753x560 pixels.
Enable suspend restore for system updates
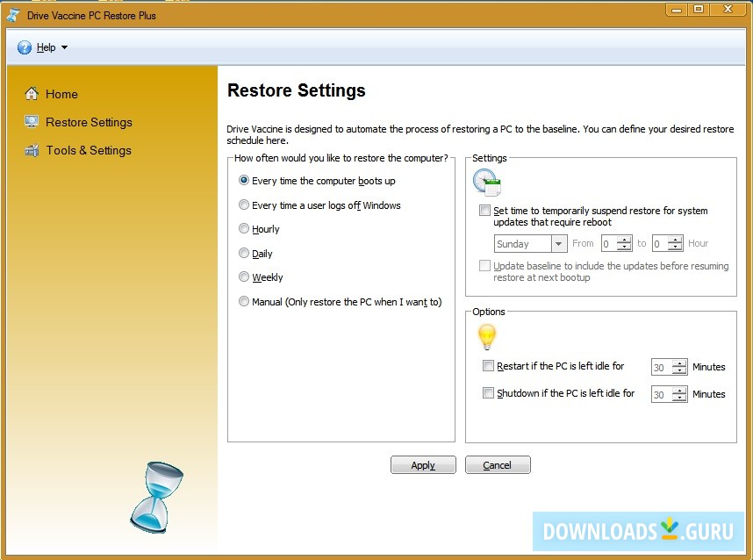click(x=484, y=211)
